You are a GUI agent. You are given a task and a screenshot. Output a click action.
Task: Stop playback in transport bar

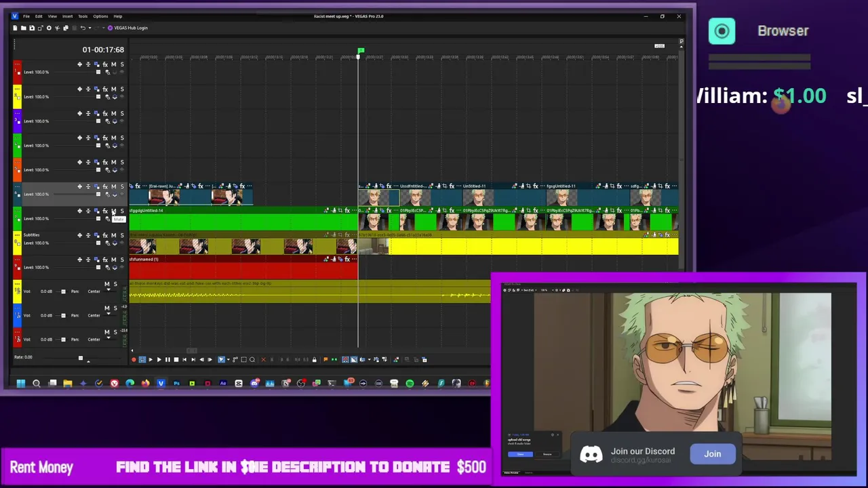pyautogui.click(x=176, y=360)
